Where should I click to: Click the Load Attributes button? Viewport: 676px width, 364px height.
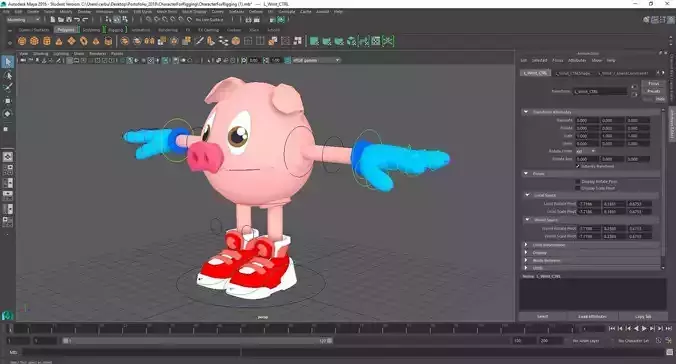tap(592, 317)
